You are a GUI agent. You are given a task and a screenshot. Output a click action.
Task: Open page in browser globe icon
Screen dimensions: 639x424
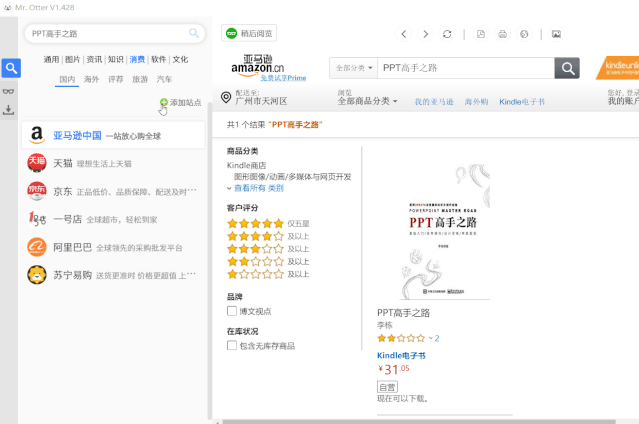pos(524,34)
